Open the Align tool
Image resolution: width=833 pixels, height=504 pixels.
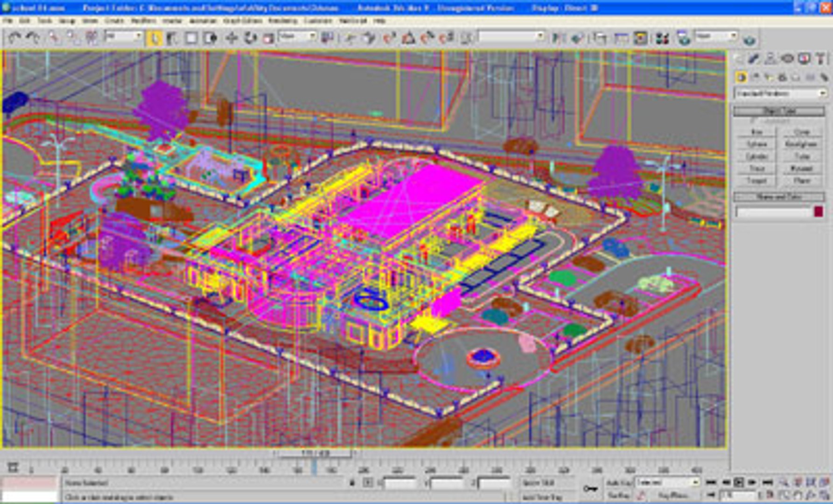[577, 38]
